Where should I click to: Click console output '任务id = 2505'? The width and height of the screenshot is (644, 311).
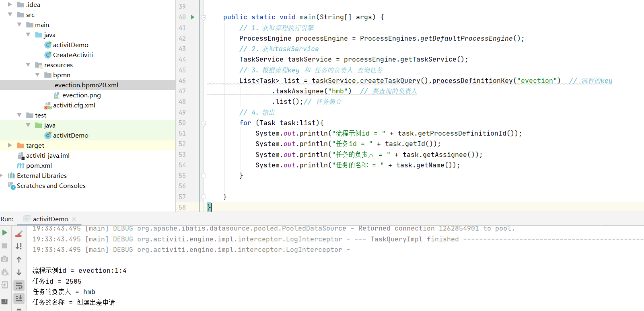[57, 281]
